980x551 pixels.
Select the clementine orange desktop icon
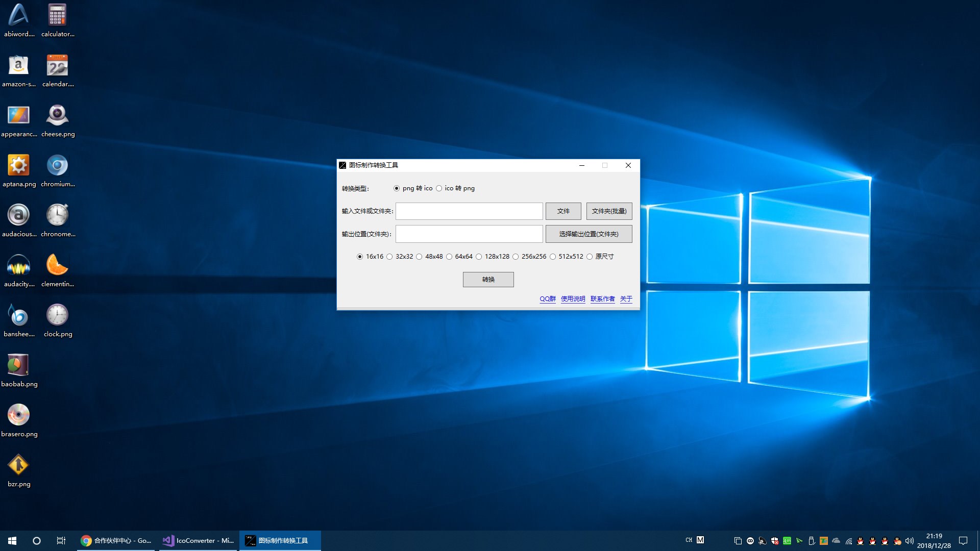[x=57, y=266]
